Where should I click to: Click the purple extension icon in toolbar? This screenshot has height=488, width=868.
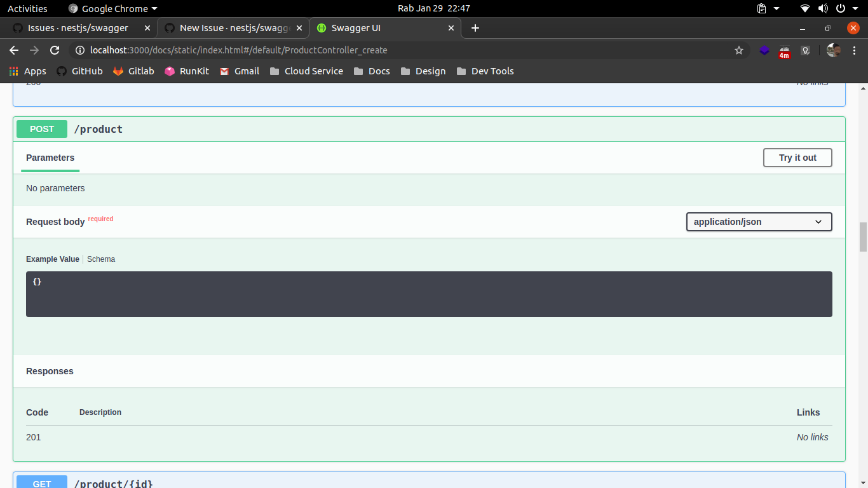[x=764, y=50]
